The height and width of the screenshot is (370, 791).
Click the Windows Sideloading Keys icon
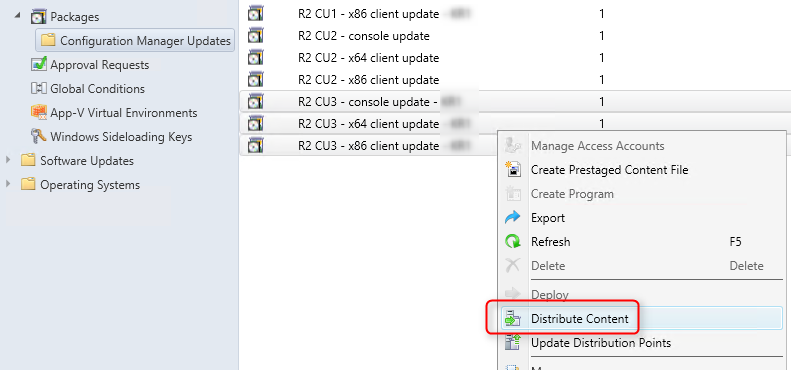(x=38, y=136)
